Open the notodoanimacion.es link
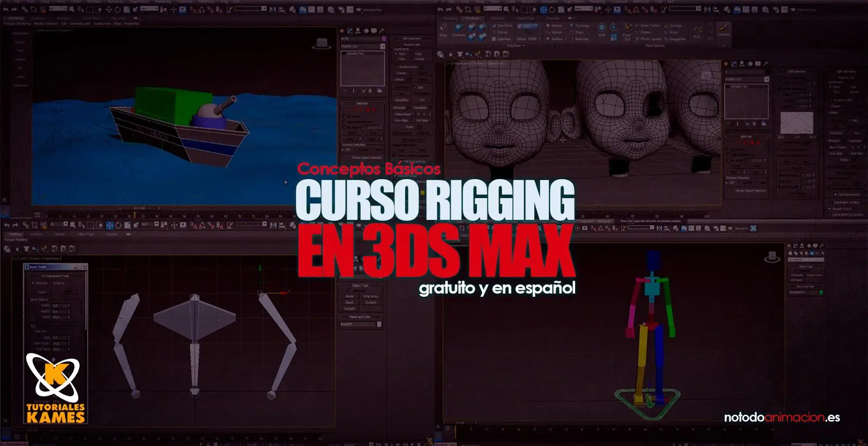 (x=782, y=417)
